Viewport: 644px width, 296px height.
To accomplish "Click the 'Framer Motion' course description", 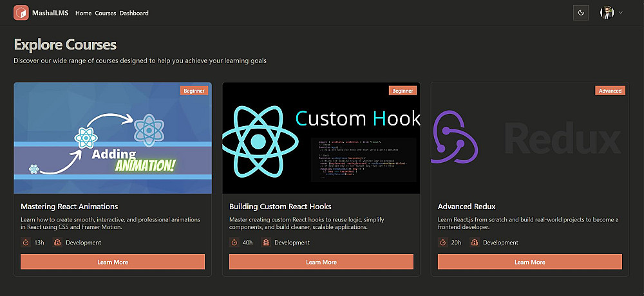I will tap(111, 223).
